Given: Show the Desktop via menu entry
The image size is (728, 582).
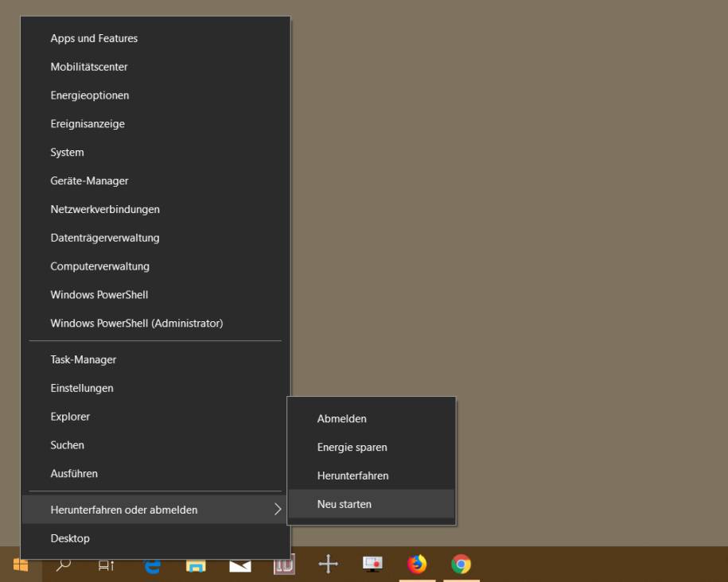Looking at the screenshot, I should click(155, 538).
